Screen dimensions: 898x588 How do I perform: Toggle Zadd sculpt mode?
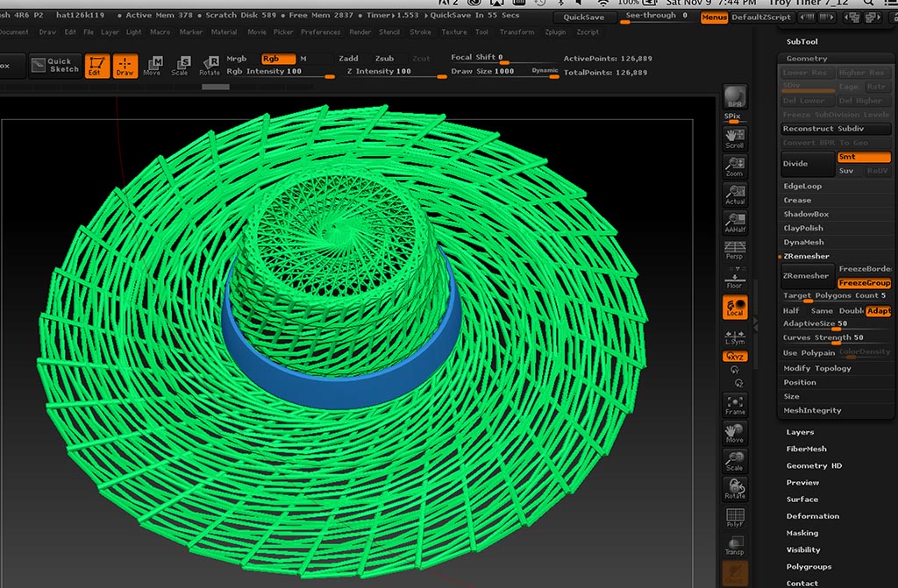[348, 59]
